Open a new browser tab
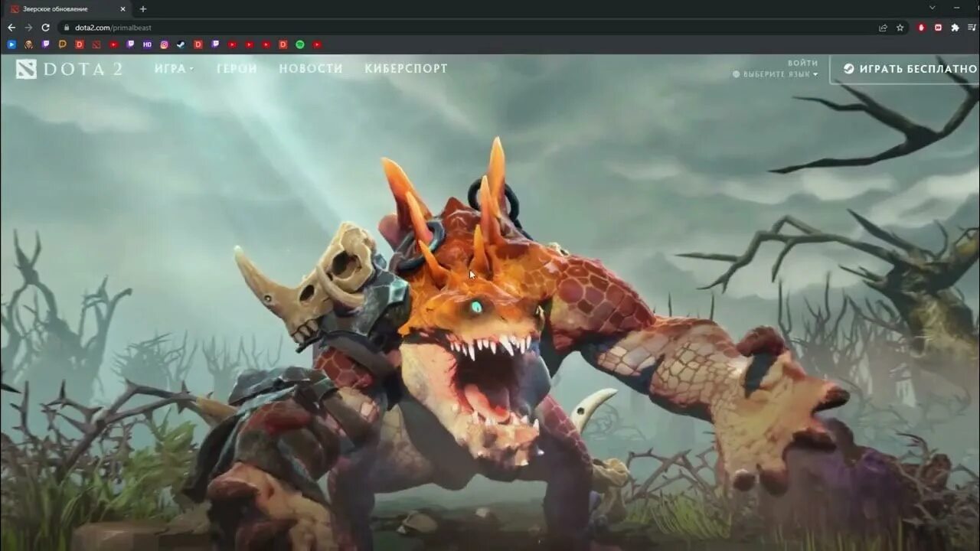Image resolution: width=980 pixels, height=551 pixels. [x=143, y=9]
